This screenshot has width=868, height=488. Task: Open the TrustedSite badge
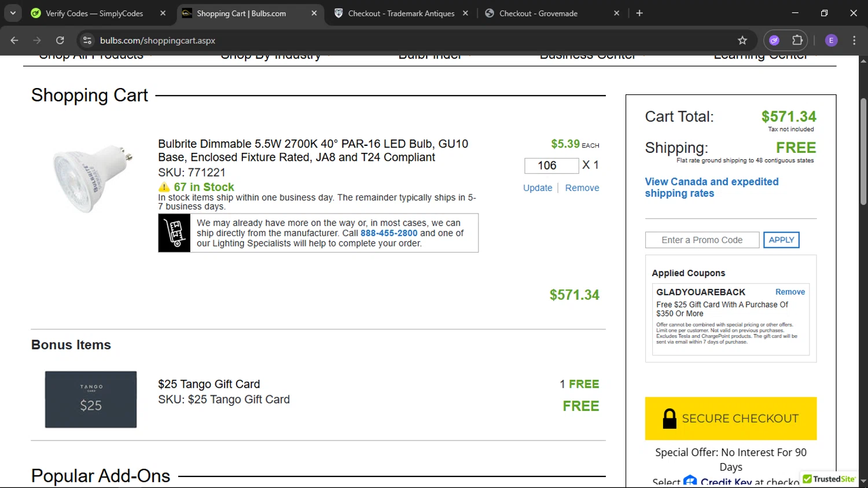click(829, 479)
